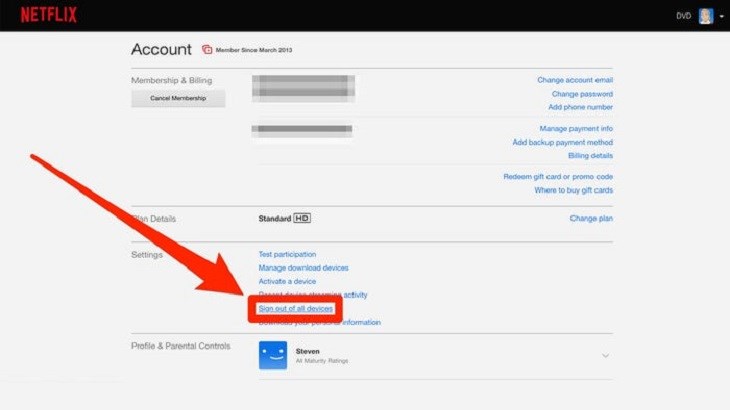
Task: View Billing details link
Action: 590,156
